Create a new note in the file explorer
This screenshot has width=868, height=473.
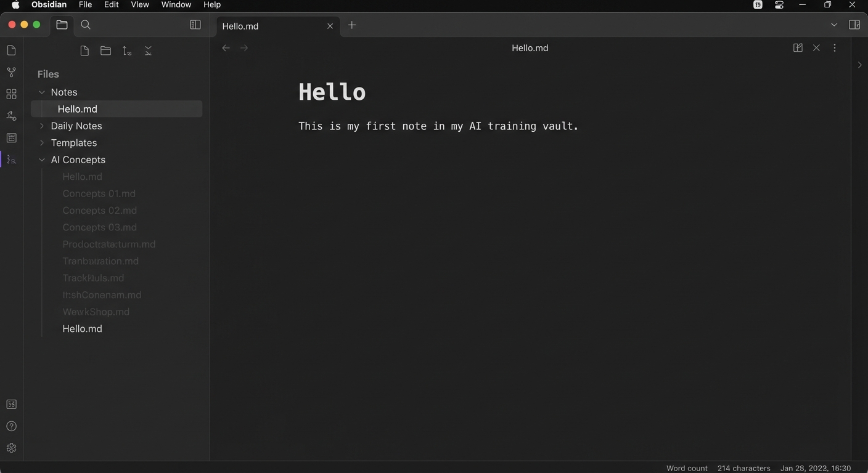click(x=84, y=51)
